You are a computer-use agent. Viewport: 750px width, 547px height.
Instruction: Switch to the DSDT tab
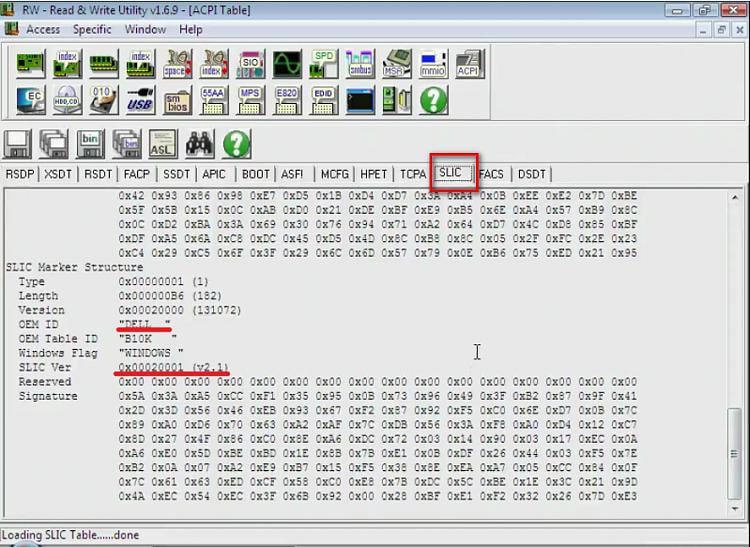532,174
